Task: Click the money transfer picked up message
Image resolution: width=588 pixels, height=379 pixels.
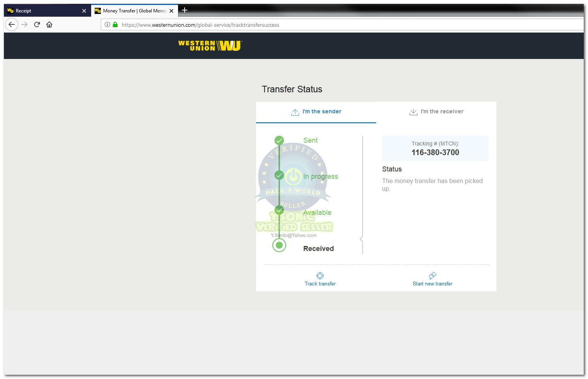Action: tap(432, 185)
